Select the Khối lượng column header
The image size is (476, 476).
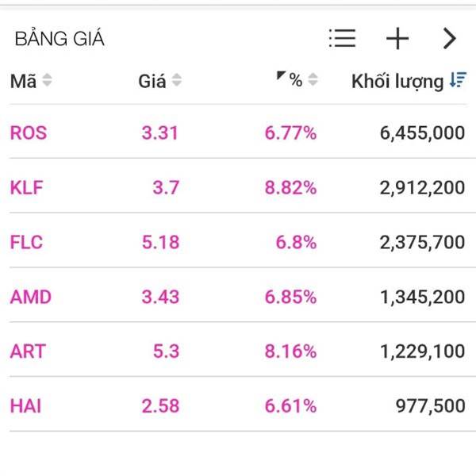point(397,80)
